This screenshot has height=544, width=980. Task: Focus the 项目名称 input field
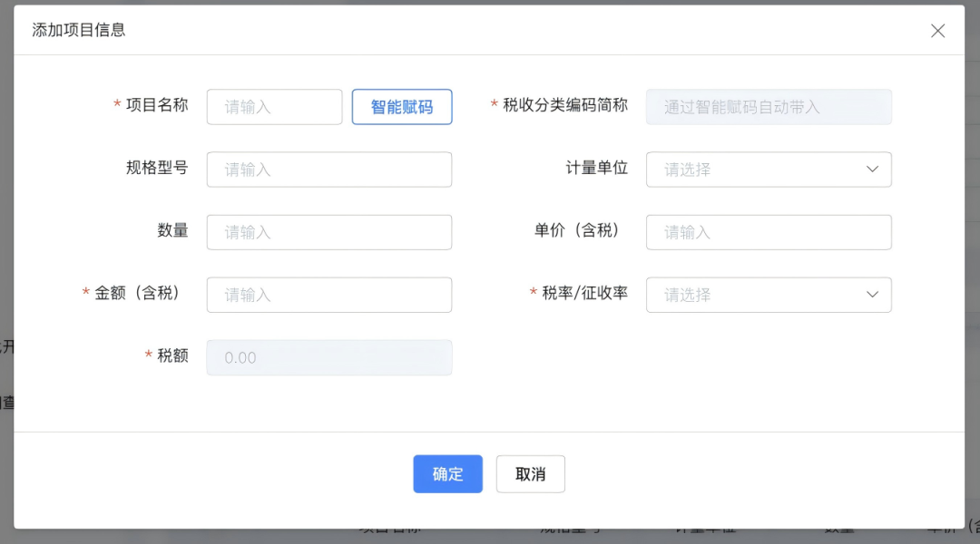[x=274, y=107]
